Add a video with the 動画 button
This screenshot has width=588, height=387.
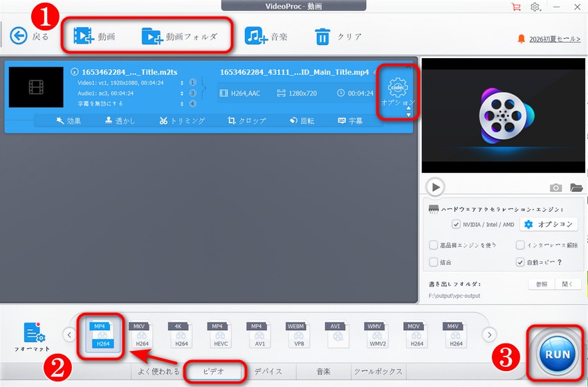pyautogui.click(x=94, y=36)
